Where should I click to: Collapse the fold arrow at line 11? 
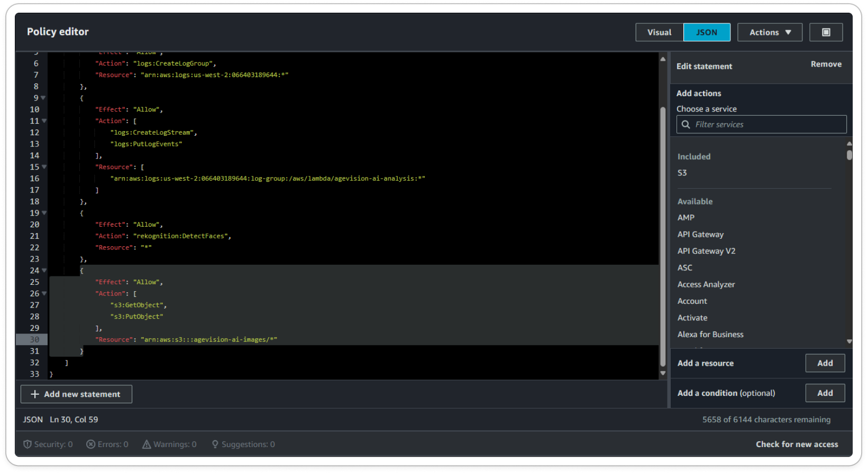[44, 121]
